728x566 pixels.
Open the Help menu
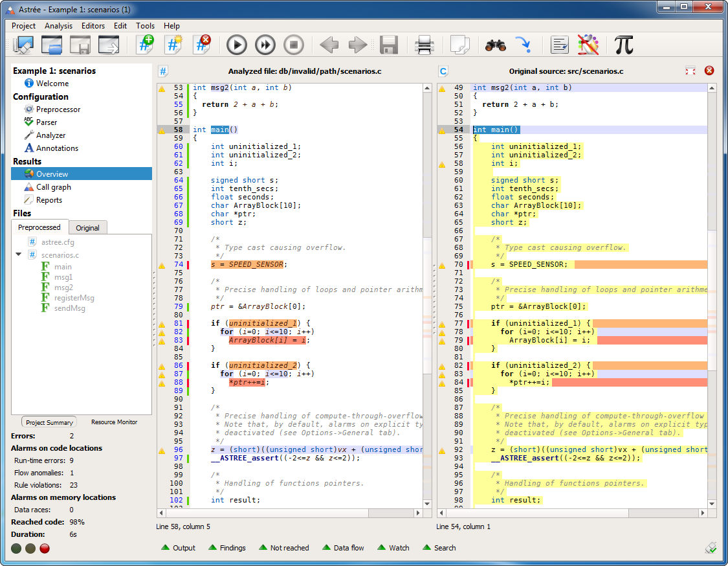point(171,26)
